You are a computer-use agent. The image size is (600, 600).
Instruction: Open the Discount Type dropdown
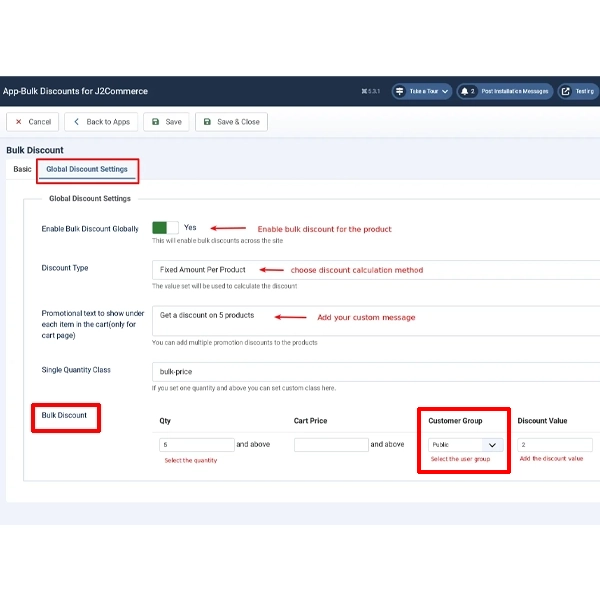376,270
